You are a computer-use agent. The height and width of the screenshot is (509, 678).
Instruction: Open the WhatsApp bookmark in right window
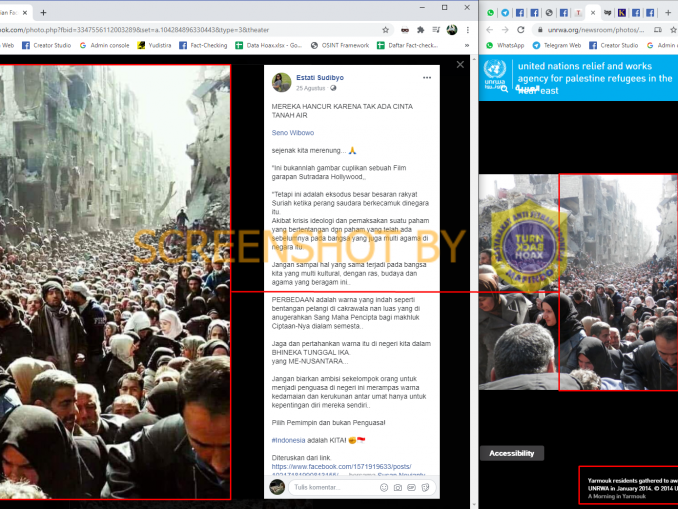(505, 45)
